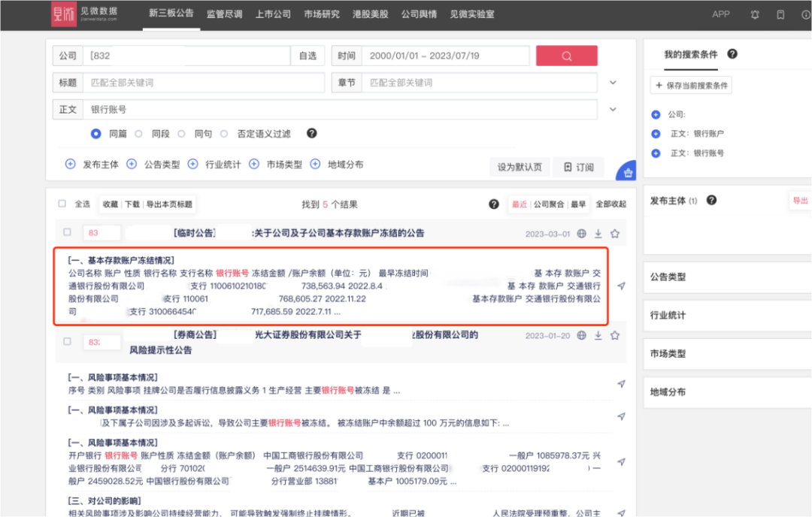
Task: Open the bookmark icon in top bar
Action: pyautogui.click(x=780, y=14)
